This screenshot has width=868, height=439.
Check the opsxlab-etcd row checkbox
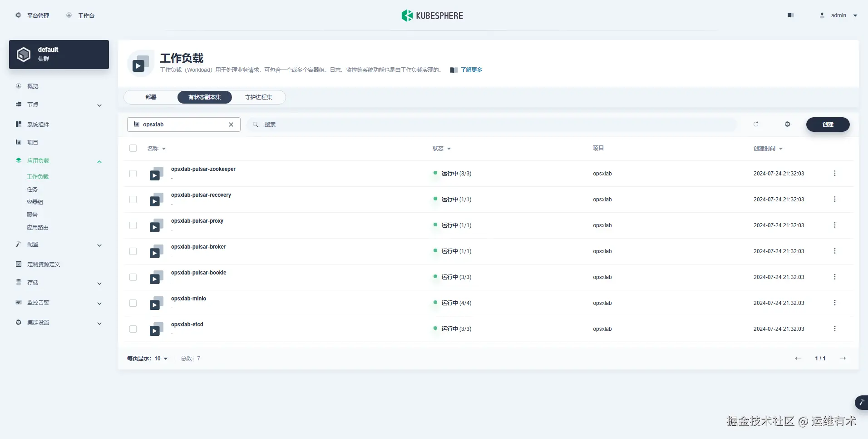[x=133, y=329]
